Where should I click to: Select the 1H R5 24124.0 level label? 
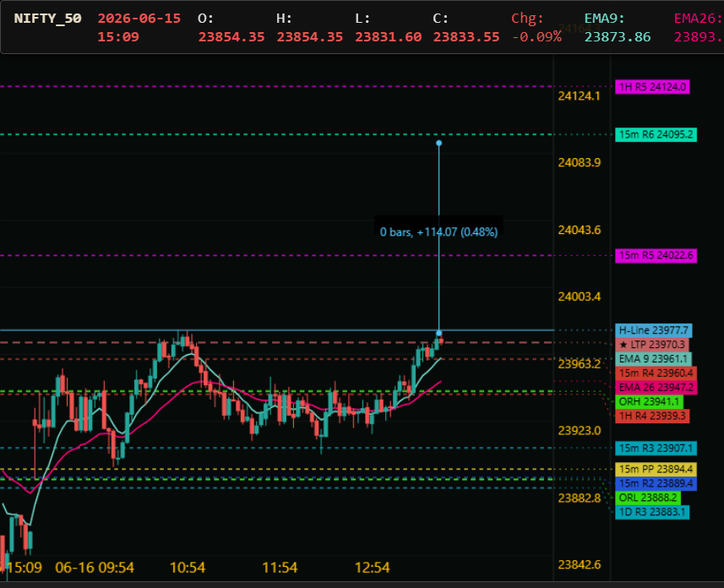click(652, 87)
